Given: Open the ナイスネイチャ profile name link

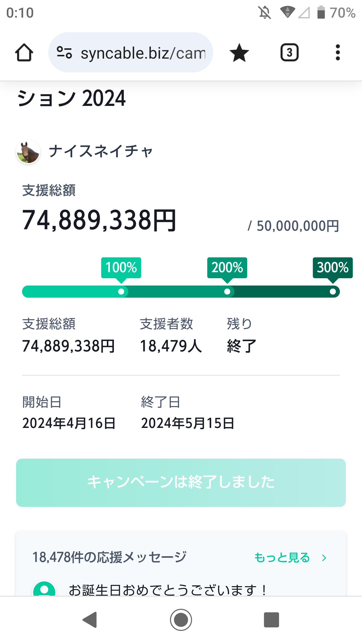Looking at the screenshot, I should (x=101, y=151).
